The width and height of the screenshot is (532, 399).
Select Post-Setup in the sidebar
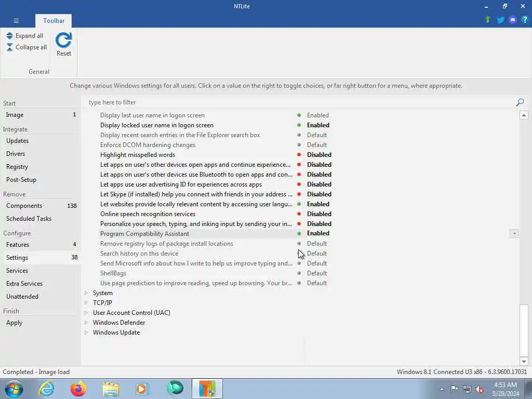coord(41,179)
